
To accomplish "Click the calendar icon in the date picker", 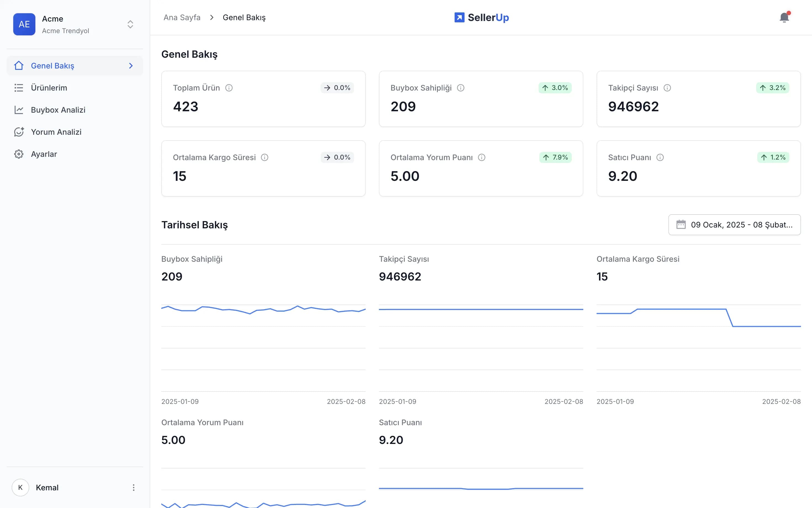I will point(681,224).
